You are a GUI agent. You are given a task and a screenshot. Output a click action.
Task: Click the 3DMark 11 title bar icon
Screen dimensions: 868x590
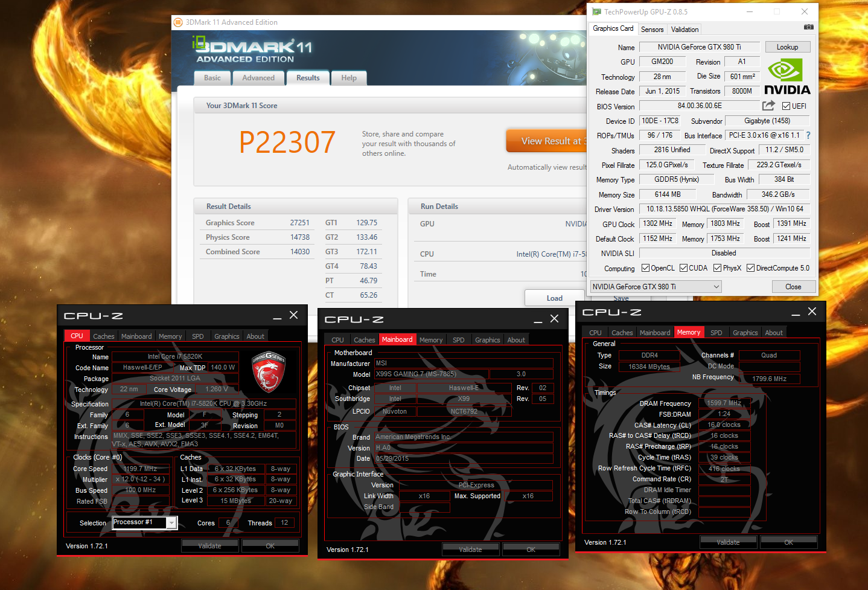pyautogui.click(x=178, y=22)
